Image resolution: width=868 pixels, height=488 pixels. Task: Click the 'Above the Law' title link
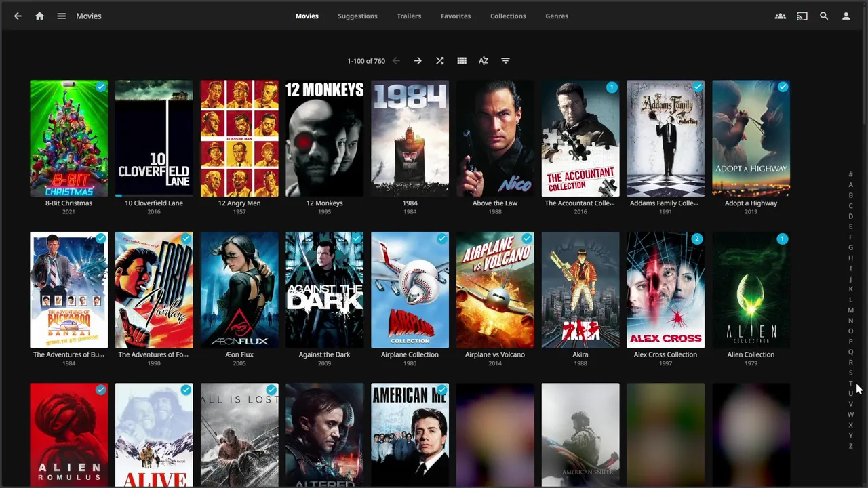[495, 203]
